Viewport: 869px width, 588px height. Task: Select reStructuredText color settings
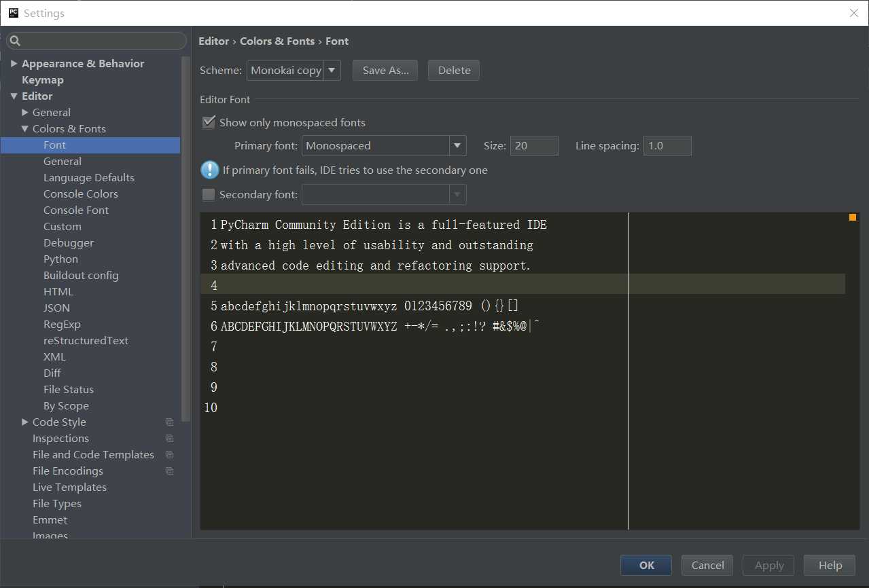[86, 341]
